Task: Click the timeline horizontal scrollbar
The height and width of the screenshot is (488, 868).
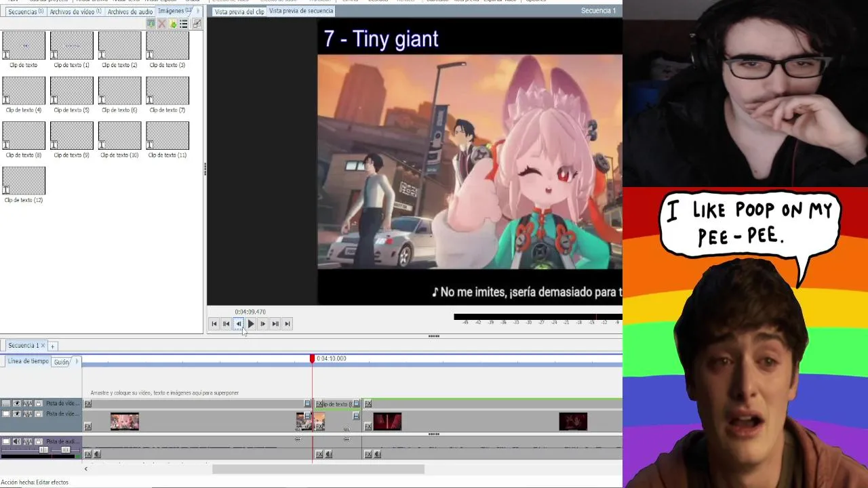Action: coord(318,469)
